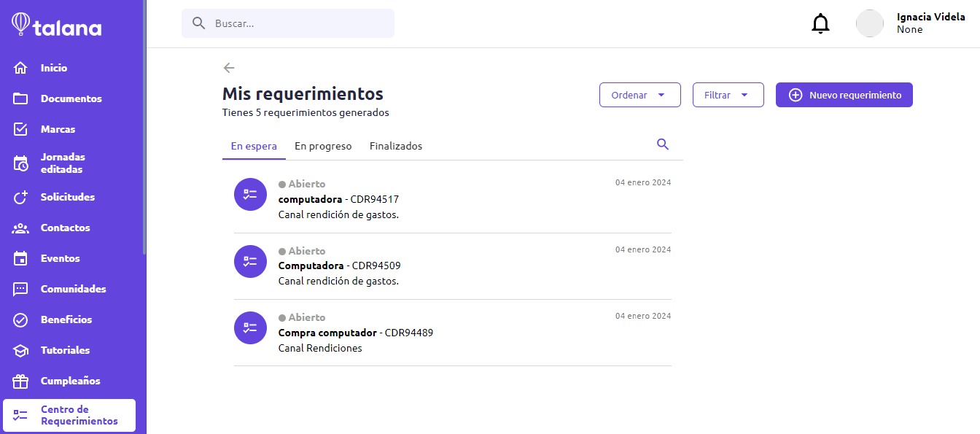Open the notifications bell icon

(x=820, y=23)
